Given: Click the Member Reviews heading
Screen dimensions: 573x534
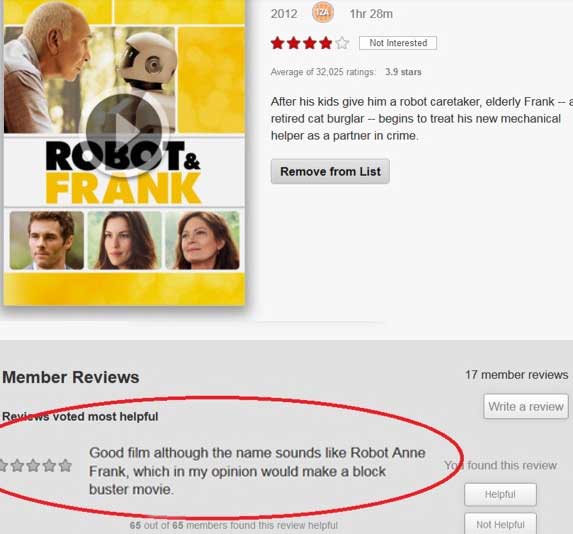Looking at the screenshot, I should 71,377.
